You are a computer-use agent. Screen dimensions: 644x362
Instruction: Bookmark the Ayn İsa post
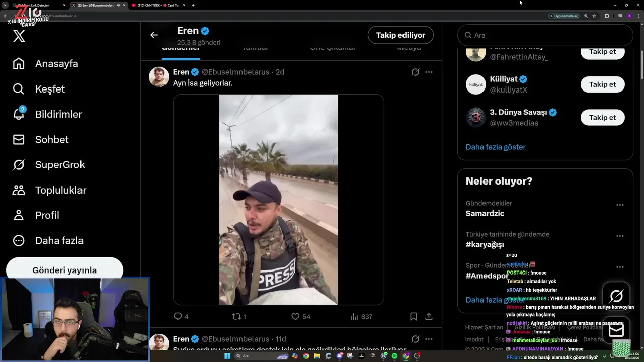tap(413, 317)
